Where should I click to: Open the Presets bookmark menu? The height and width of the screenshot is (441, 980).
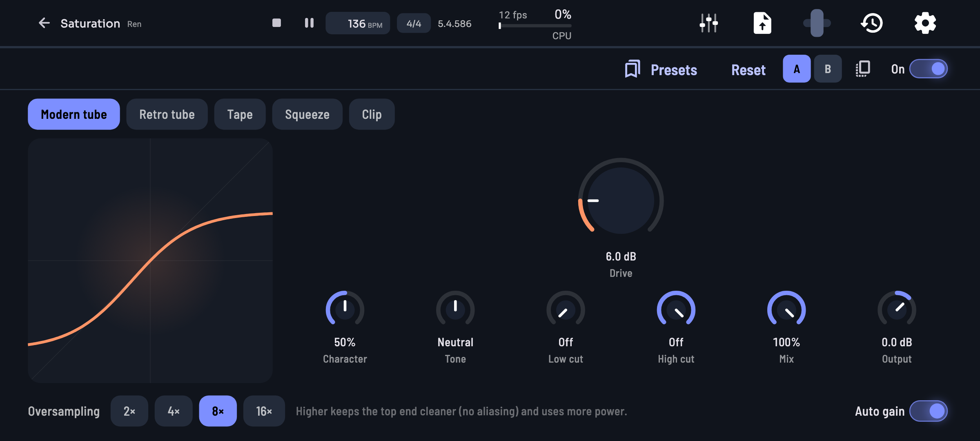pyautogui.click(x=661, y=69)
